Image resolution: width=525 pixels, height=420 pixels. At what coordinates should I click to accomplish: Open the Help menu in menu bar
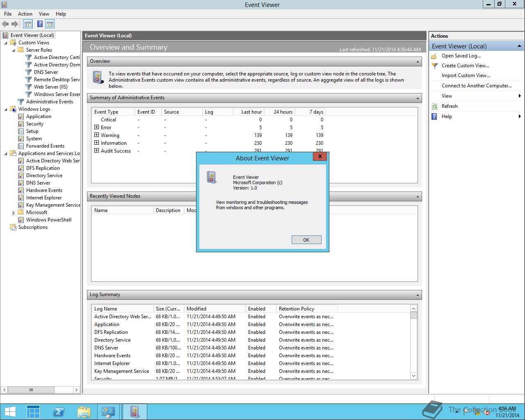61,14
